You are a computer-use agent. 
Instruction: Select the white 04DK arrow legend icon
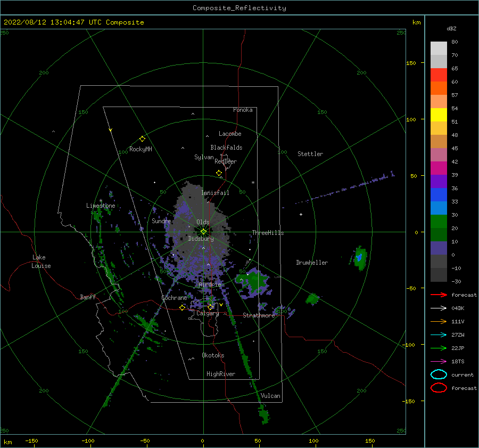coord(439,308)
